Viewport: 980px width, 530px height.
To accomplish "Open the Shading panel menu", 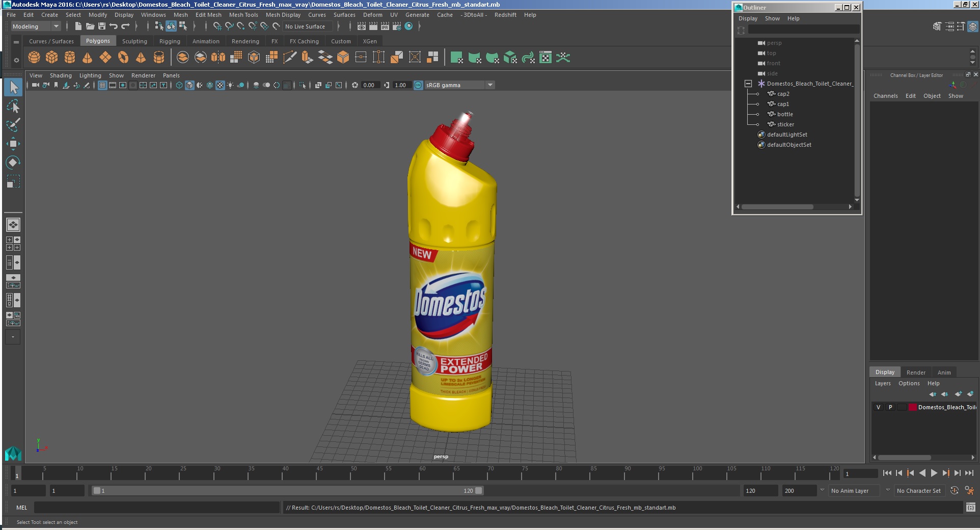I will pyautogui.click(x=61, y=75).
